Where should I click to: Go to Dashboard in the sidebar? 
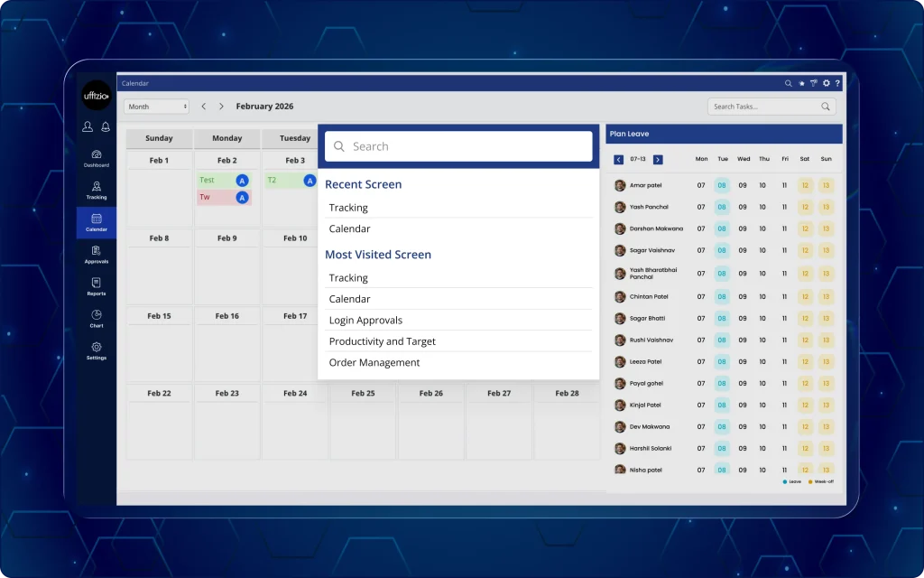pyautogui.click(x=96, y=159)
